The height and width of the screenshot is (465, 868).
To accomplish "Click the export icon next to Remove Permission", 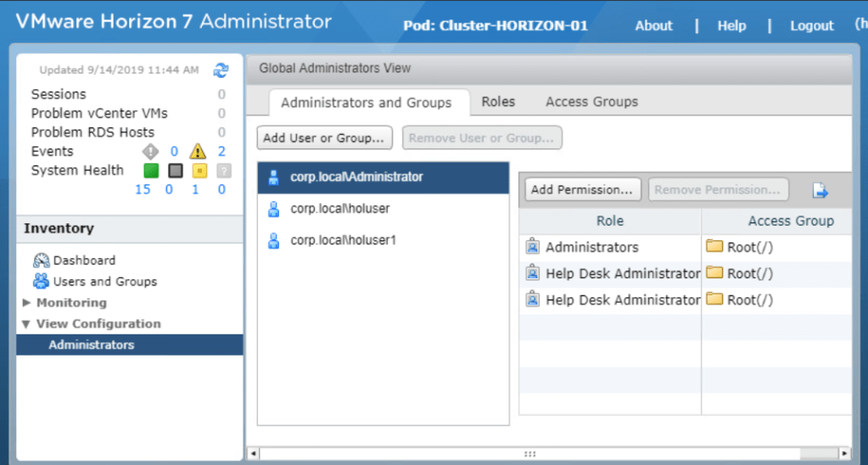I will tap(820, 190).
